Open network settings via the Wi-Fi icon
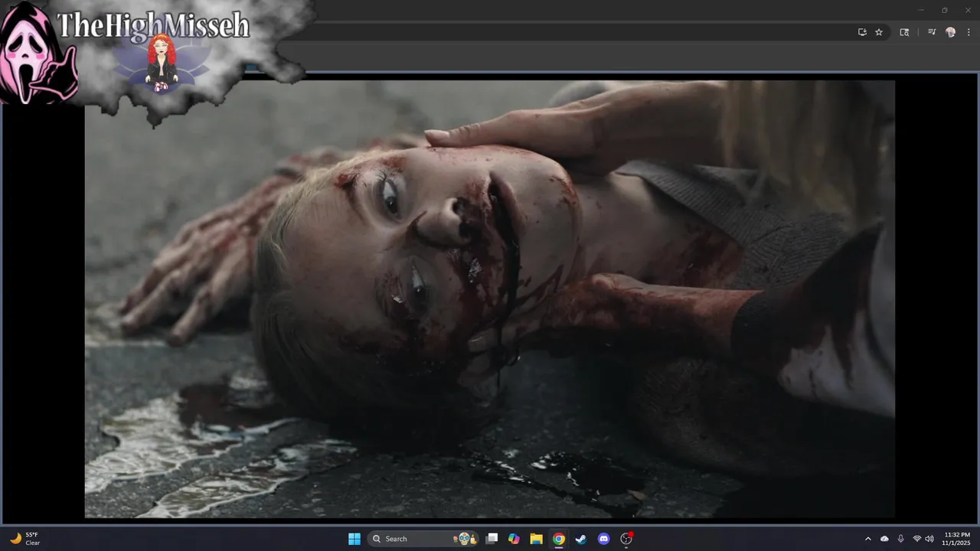The height and width of the screenshot is (551, 980). pyautogui.click(x=917, y=539)
